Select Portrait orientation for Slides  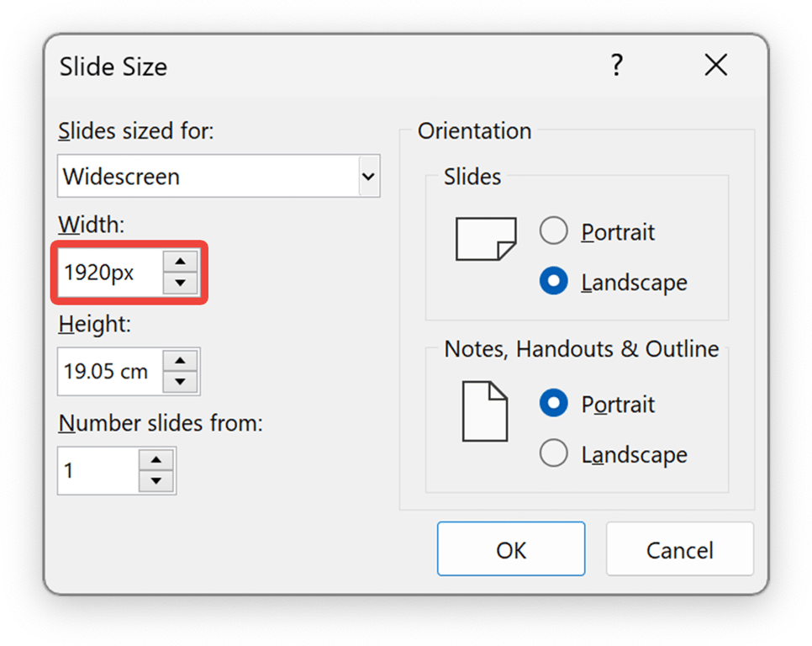click(x=554, y=231)
